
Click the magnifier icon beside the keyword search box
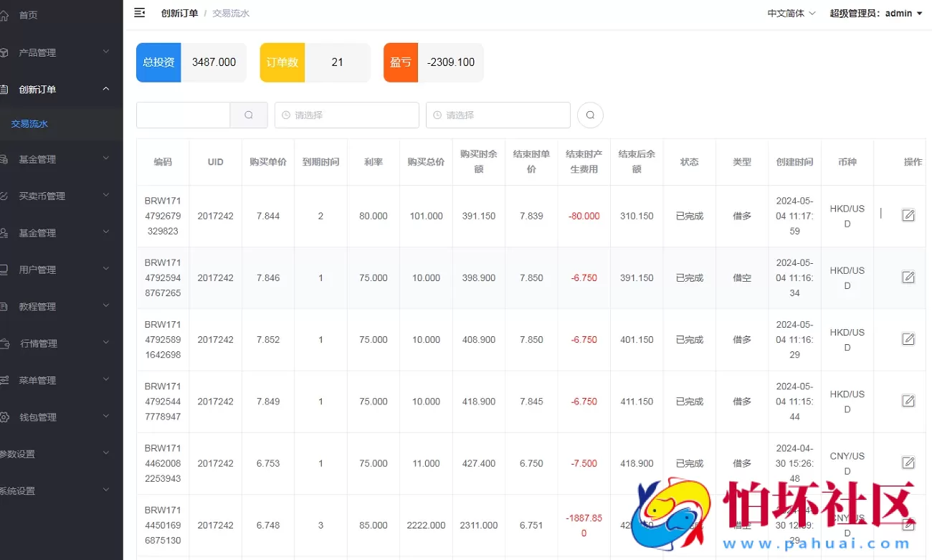249,115
